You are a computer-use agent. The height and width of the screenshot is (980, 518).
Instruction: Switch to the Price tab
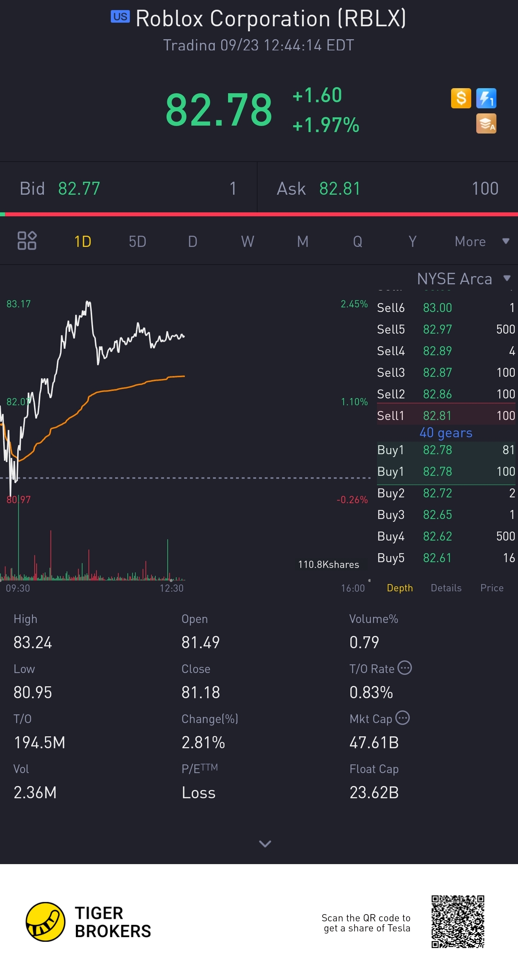click(492, 588)
